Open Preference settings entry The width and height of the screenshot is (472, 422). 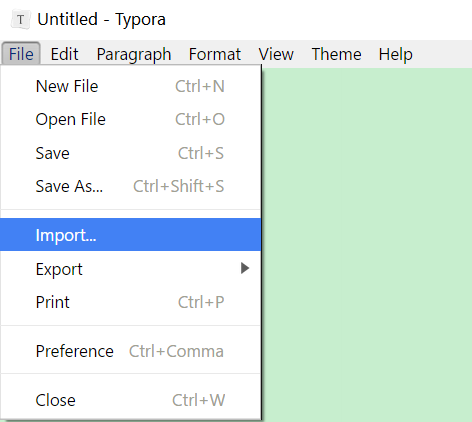[130, 351]
